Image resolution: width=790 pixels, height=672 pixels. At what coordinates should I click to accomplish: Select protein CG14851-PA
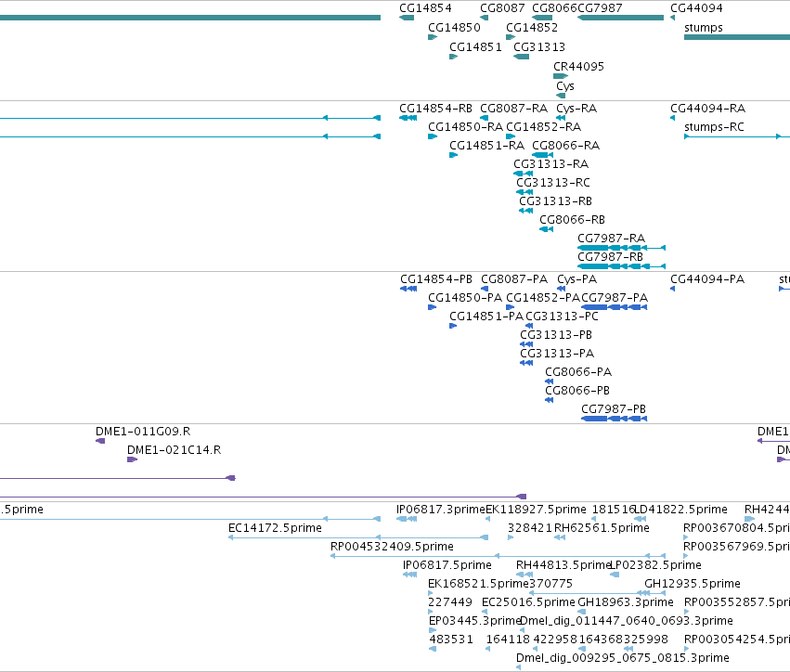[486, 317]
